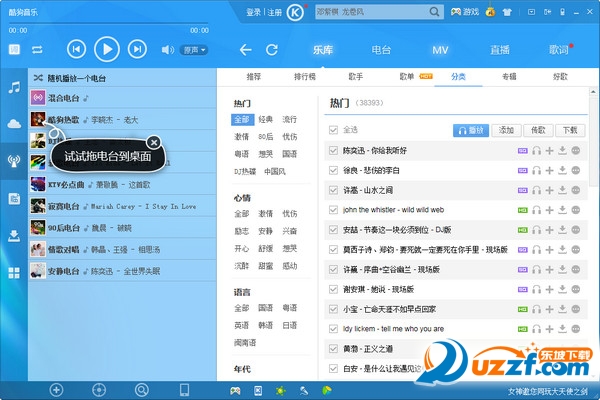Select the 粤语 language filter under 语言
Viewport: 600px width, 400px height.
point(289,308)
